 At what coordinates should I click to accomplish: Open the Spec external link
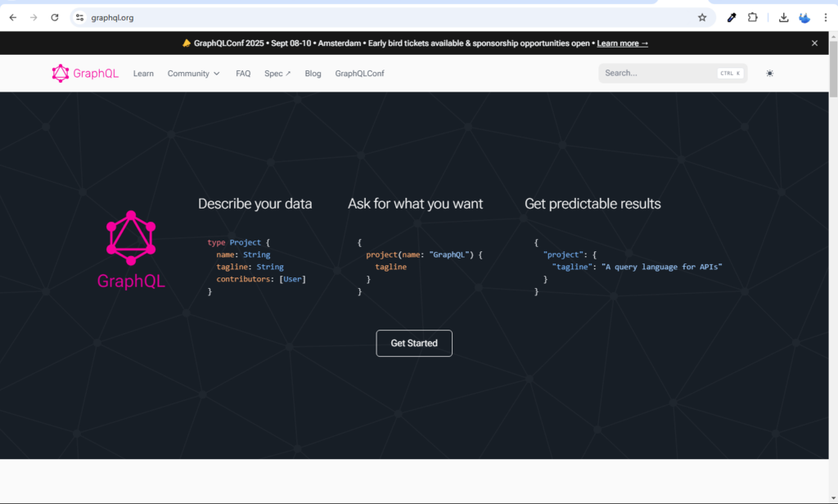(x=277, y=73)
